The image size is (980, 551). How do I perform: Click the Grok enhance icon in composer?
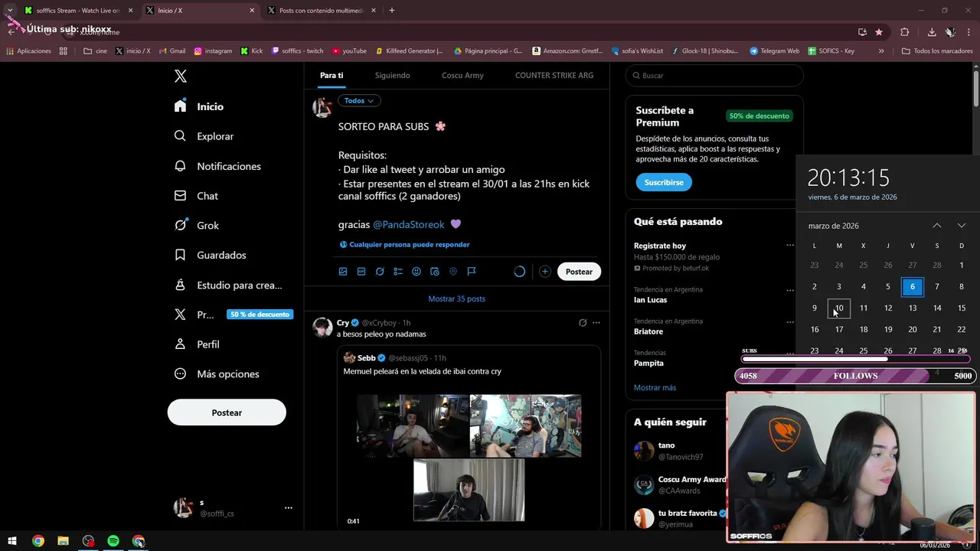coord(380,272)
